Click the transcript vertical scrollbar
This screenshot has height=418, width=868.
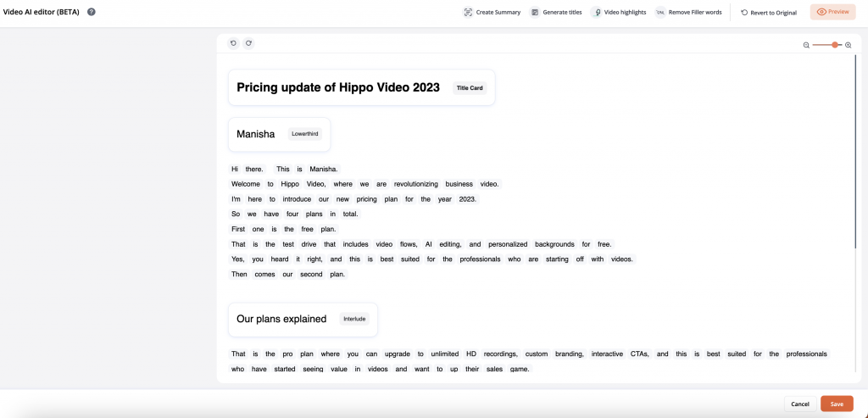click(x=856, y=151)
